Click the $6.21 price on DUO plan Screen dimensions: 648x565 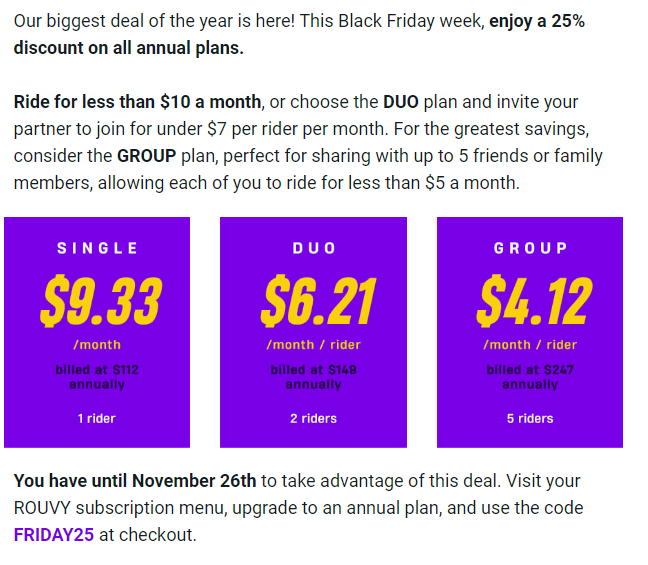coord(318,301)
